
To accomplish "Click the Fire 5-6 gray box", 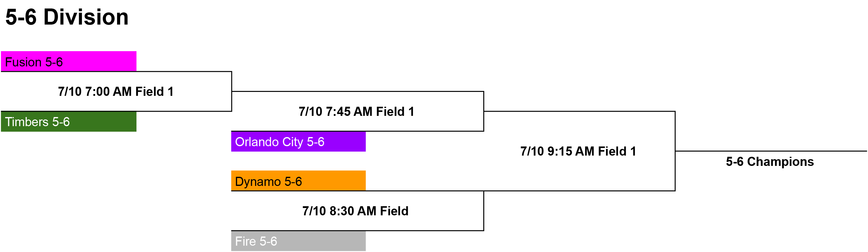I will point(298,241).
